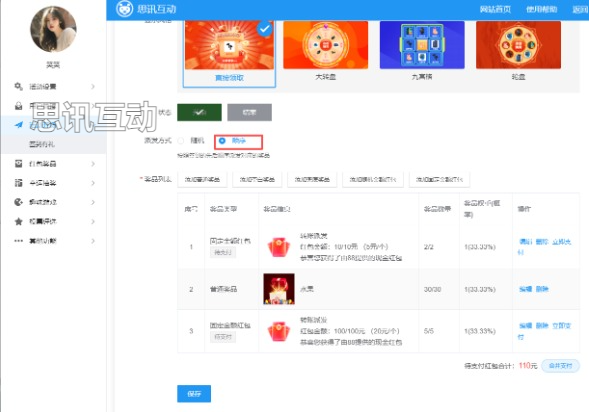Expand the star menu item chevron

[93, 221]
